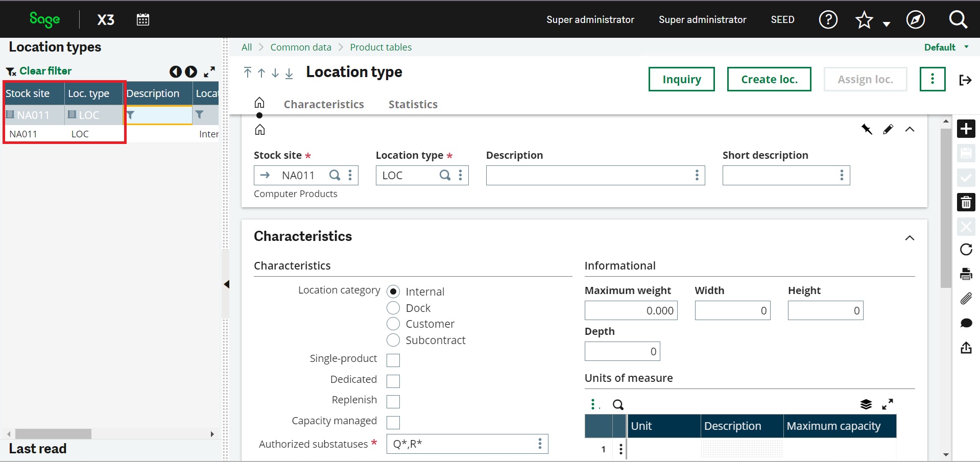Collapse the Characteristics section chevron
The image size is (980, 462).
[910, 238]
